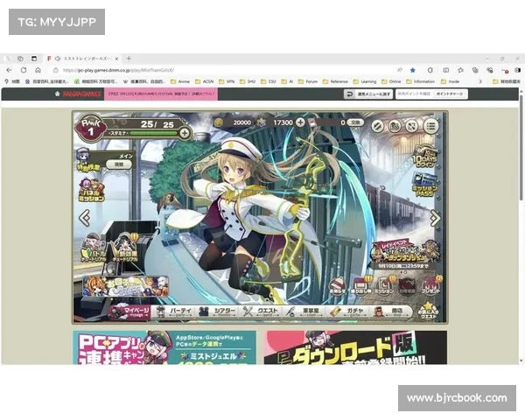Open the Mission PASS icon

pos(424,185)
